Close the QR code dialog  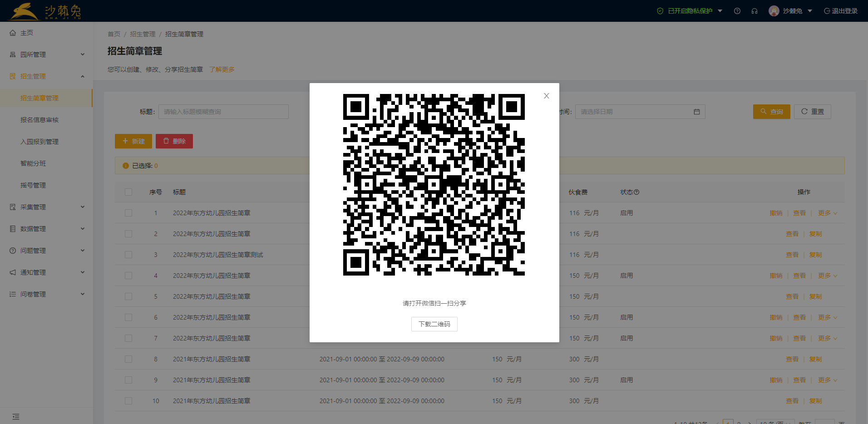click(x=547, y=96)
